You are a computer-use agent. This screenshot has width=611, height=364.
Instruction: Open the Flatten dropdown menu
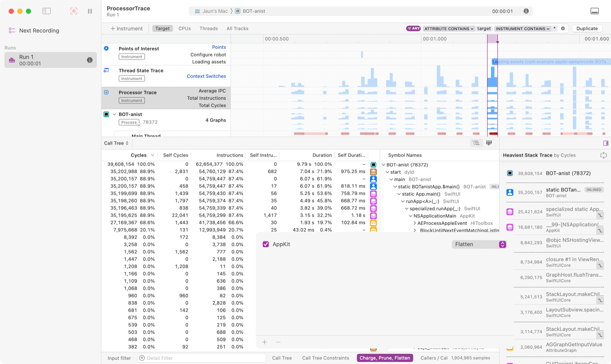pyautogui.click(x=479, y=244)
